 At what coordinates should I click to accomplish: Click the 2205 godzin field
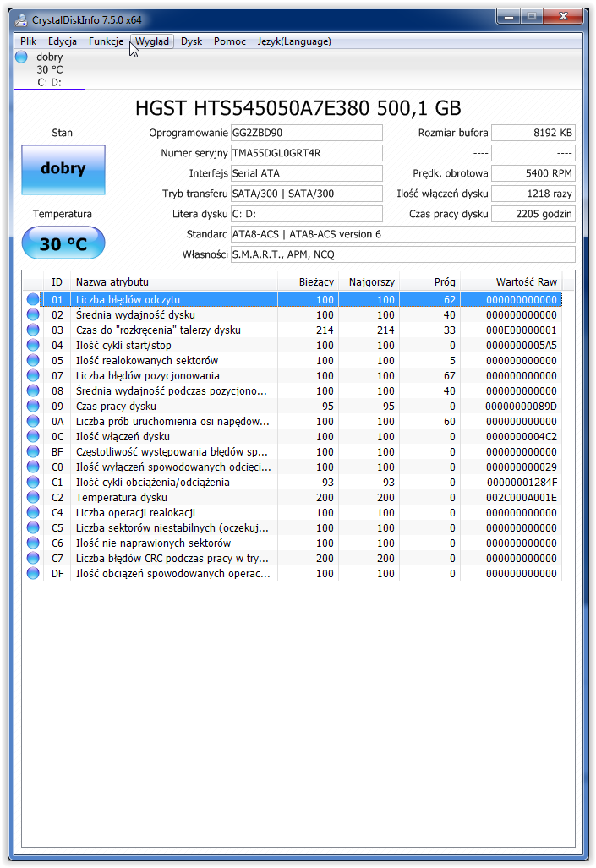[533, 214]
